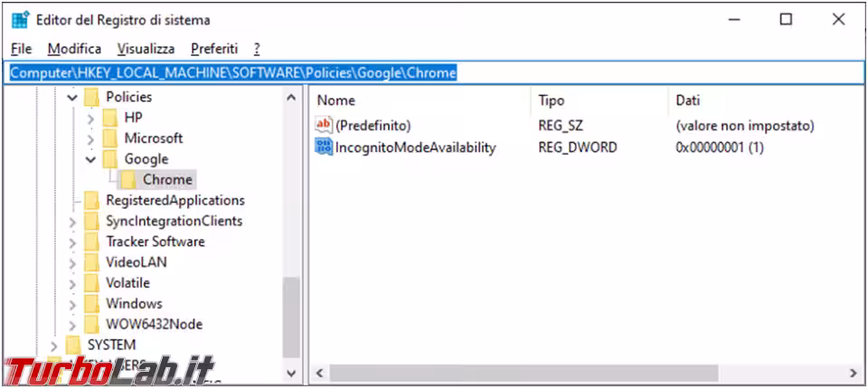Viewport: 868px width, 389px height.
Task: Click the tree pane scroll-down arrow
Action: [291, 374]
